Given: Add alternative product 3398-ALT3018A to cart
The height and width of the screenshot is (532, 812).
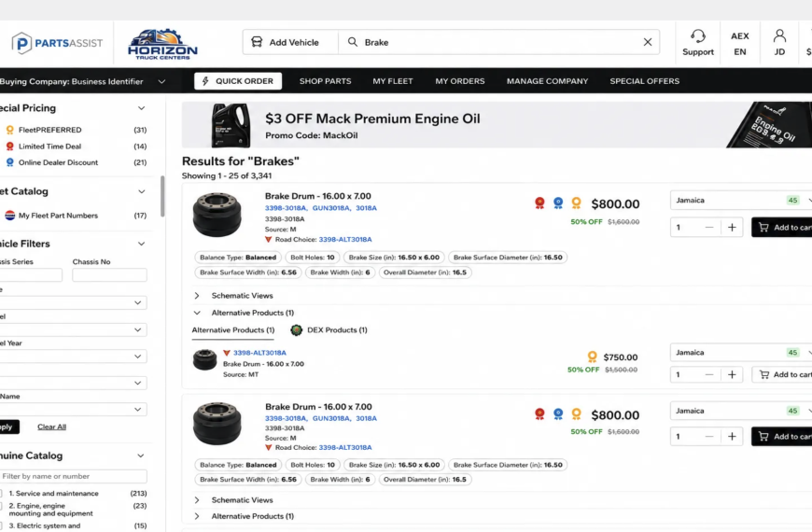Looking at the screenshot, I should [781, 374].
